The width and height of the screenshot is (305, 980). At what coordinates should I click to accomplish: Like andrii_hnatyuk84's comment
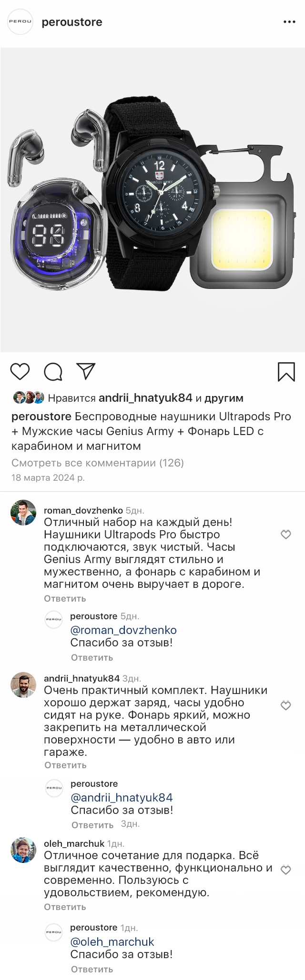tap(285, 705)
